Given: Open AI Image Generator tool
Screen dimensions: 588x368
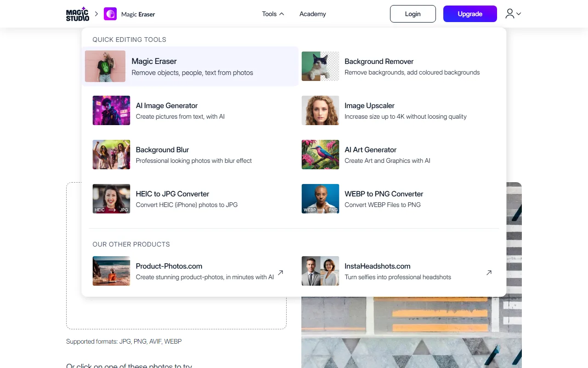Looking at the screenshot, I should pyautogui.click(x=190, y=110).
